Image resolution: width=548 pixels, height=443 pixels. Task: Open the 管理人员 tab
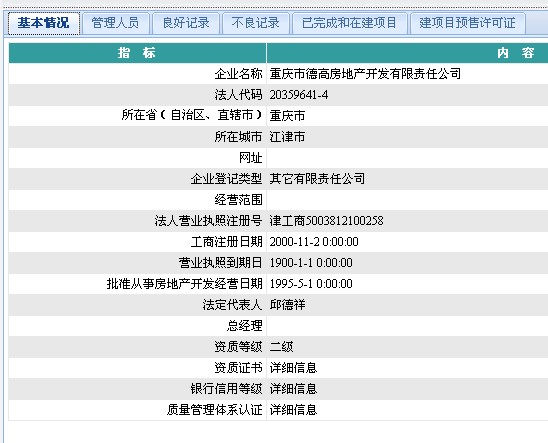[x=115, y=23]
